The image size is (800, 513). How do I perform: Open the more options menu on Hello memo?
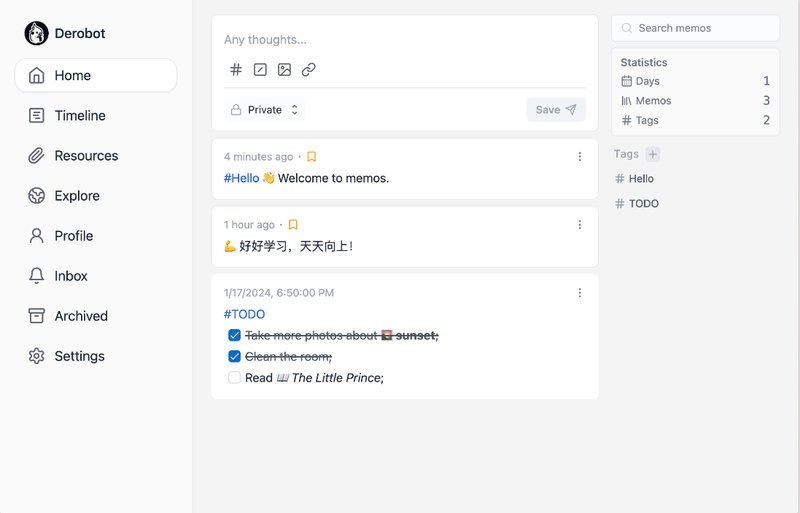click(x=580, y=157)
